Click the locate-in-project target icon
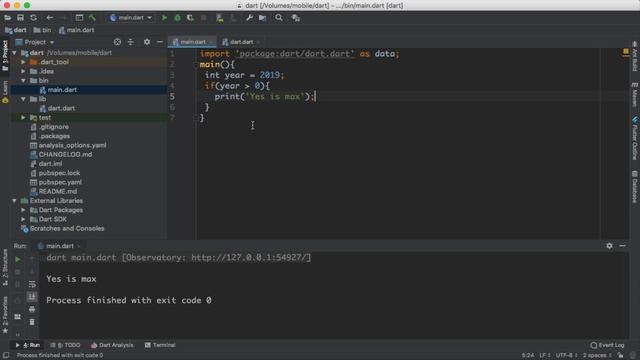 click(117, 42)
